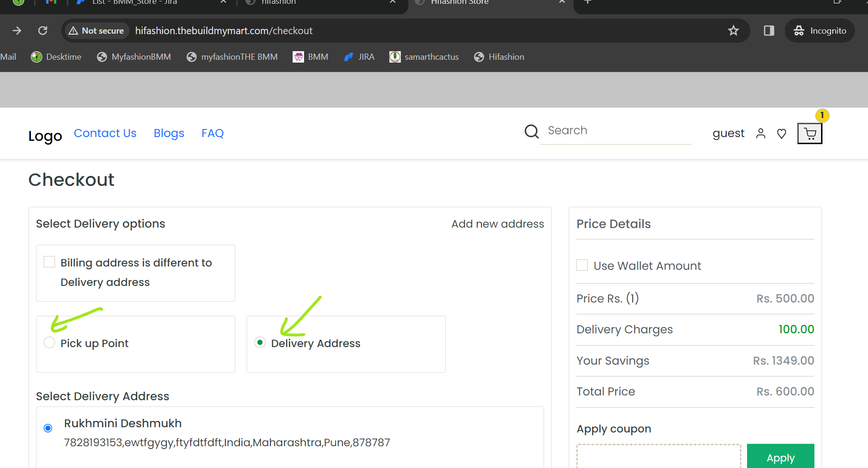Click the Checkout heading
Image resolution: width=868 pixels, height=468 pixels.
[71, 180]
